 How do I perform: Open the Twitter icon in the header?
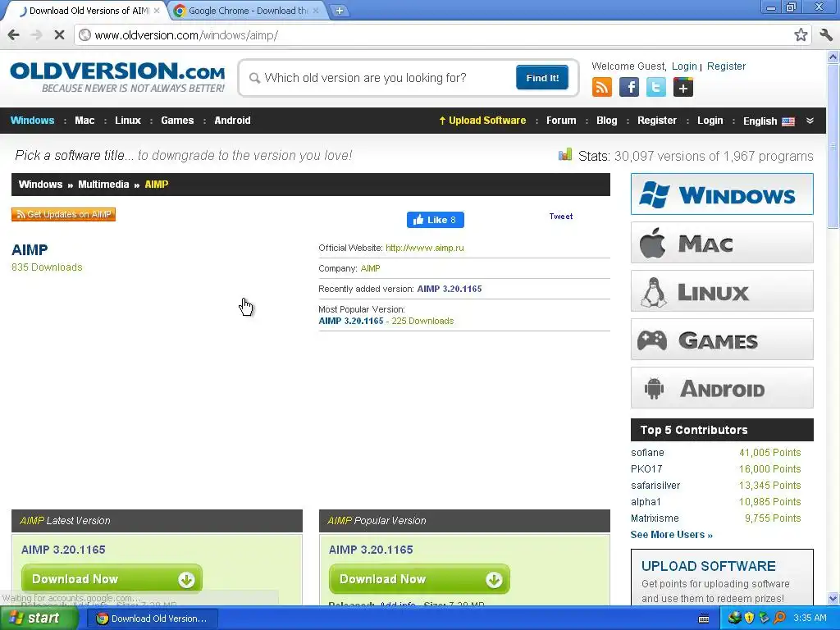pos(655,87)
